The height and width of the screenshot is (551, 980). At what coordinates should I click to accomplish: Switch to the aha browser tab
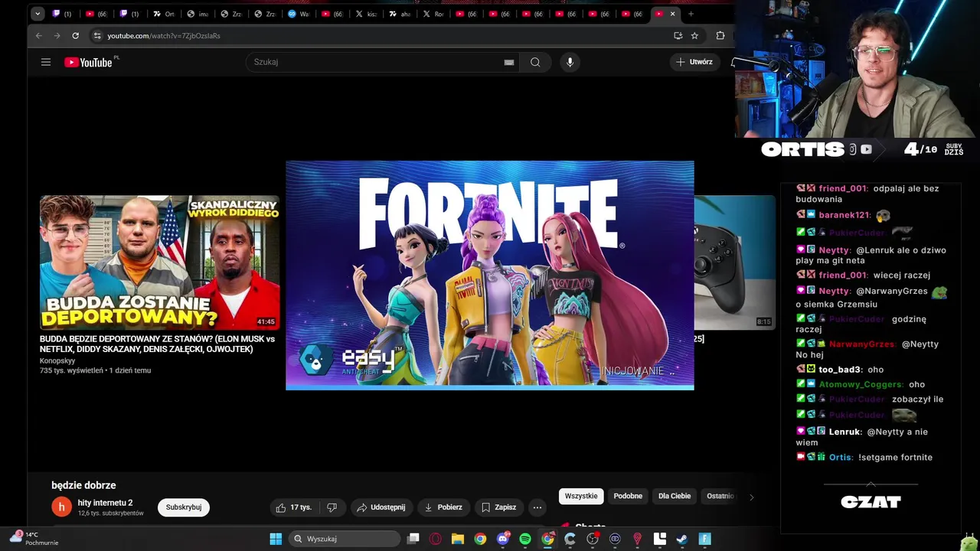click(x=400, y=14)
